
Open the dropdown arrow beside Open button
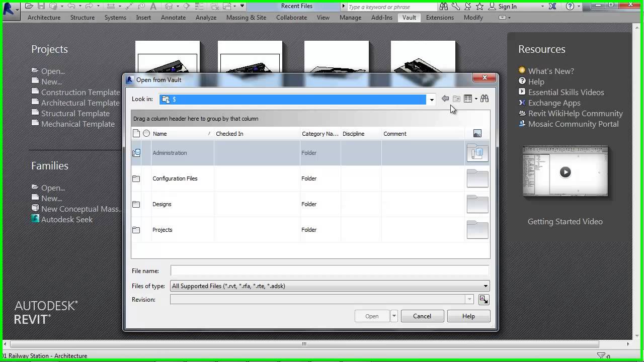(394, 316)
